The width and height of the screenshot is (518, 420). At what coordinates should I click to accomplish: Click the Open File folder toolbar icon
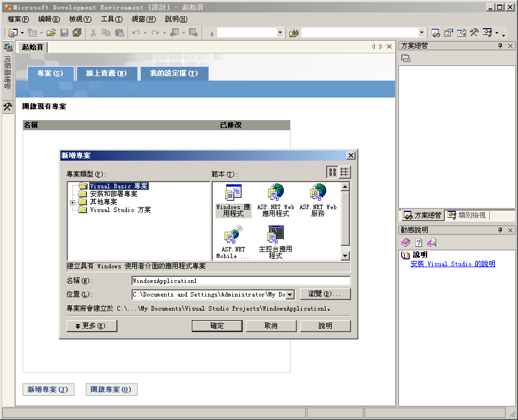click(51, 33)
